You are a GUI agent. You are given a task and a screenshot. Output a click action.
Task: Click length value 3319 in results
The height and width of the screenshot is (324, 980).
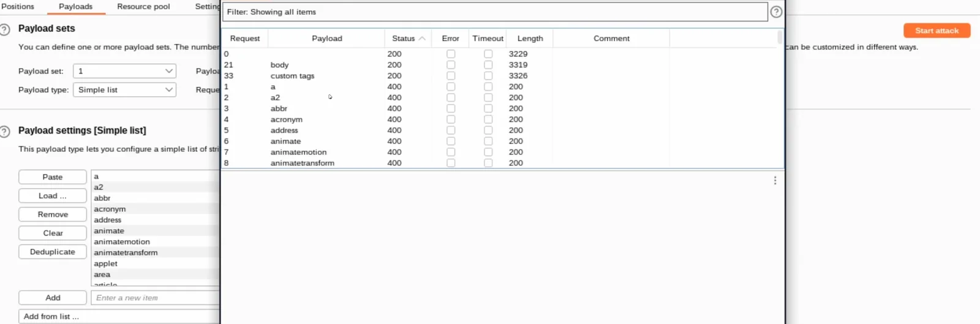click(518, 65)
